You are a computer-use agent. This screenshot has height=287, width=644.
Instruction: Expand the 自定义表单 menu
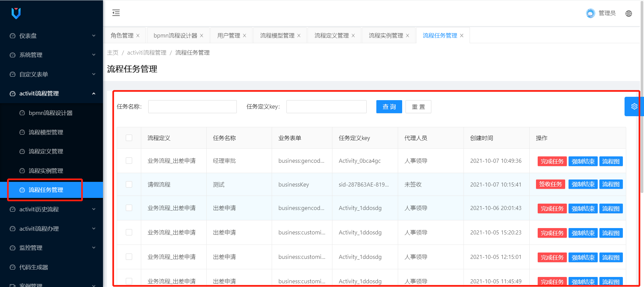(x=94, y=74)
